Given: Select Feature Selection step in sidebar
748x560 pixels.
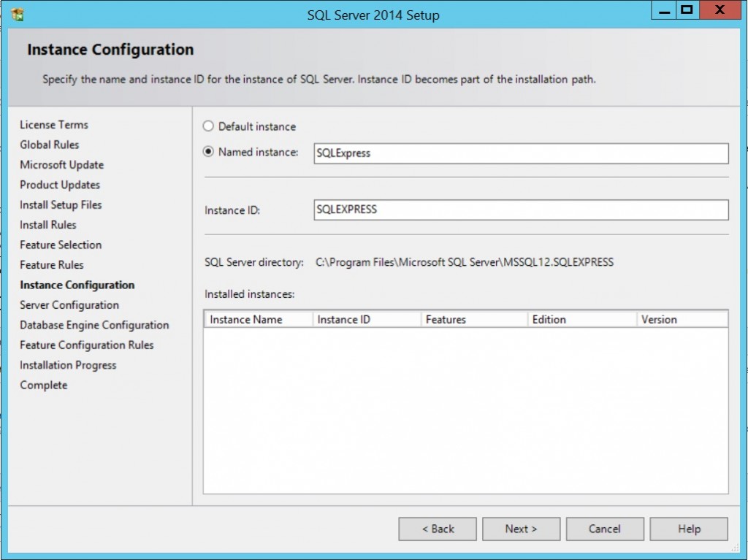Looking at the screenshot, I should [x=61, y=245].
